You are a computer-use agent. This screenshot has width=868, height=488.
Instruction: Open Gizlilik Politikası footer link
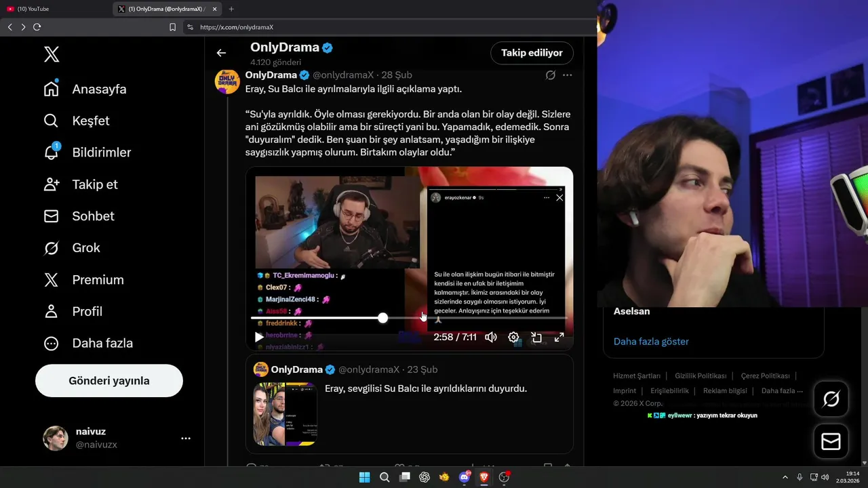tap(700, 375)
